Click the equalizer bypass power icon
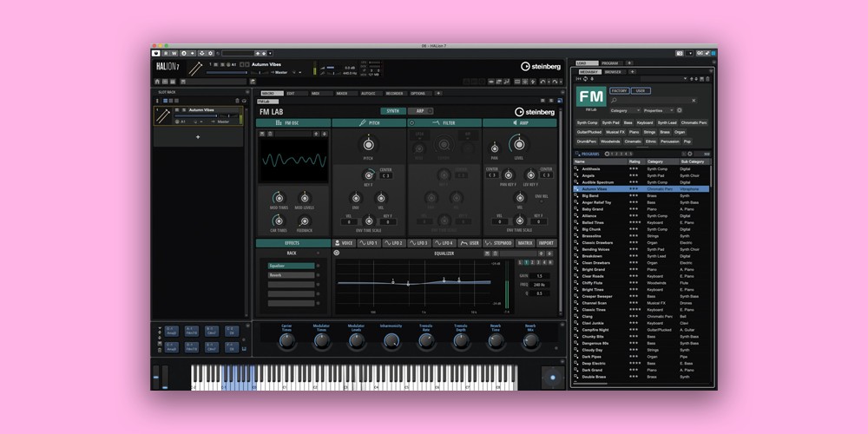This screenshot has width=868, height=434. point(337,253)
